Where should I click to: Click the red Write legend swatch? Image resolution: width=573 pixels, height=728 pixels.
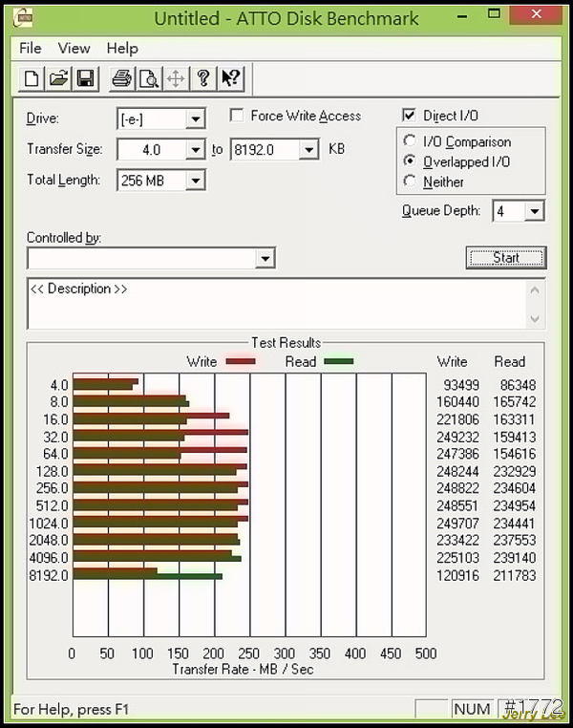241,361
